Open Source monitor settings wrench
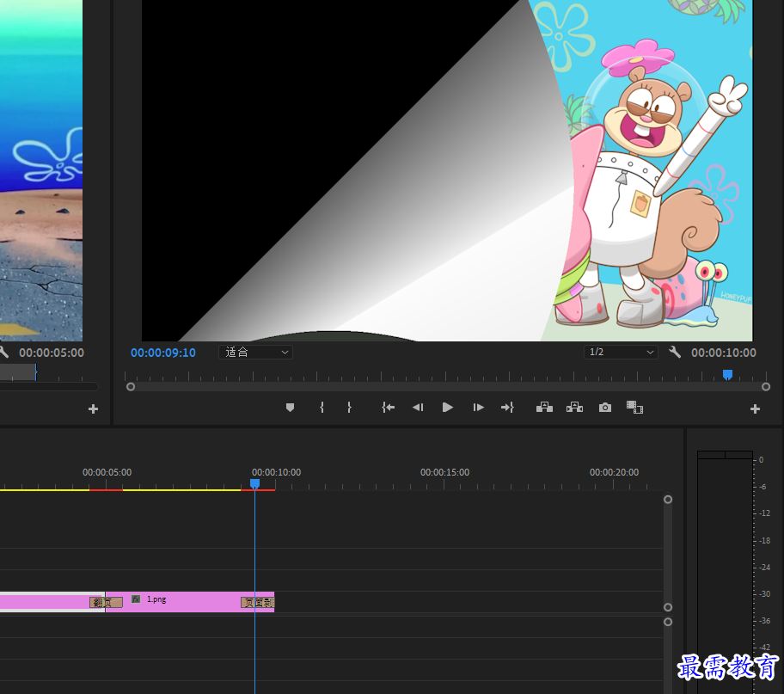Viewport: 784px width, 694px height. coord(4,353)
